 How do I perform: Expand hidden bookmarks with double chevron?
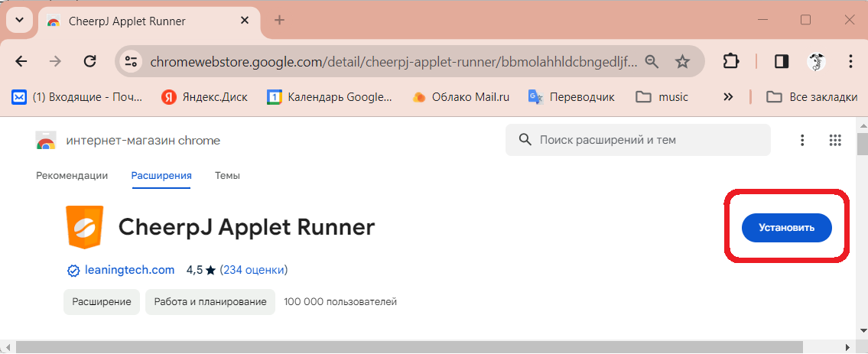click(728, 97)
